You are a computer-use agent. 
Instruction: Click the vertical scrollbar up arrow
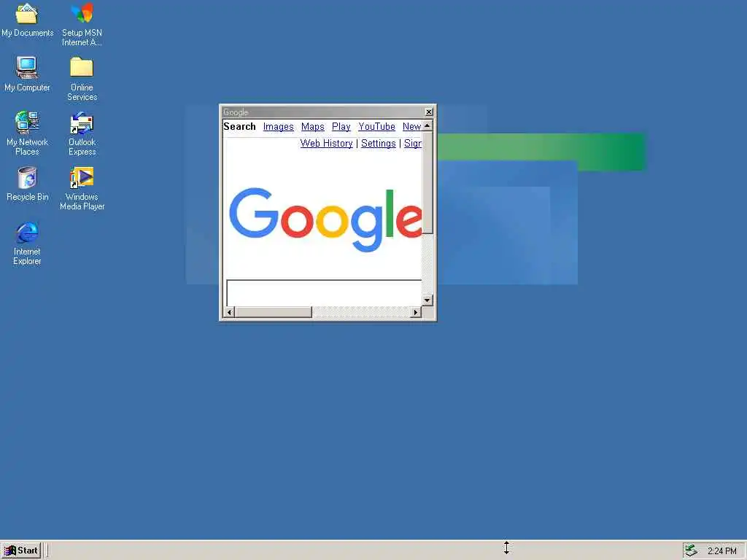(x=427, y=125)
